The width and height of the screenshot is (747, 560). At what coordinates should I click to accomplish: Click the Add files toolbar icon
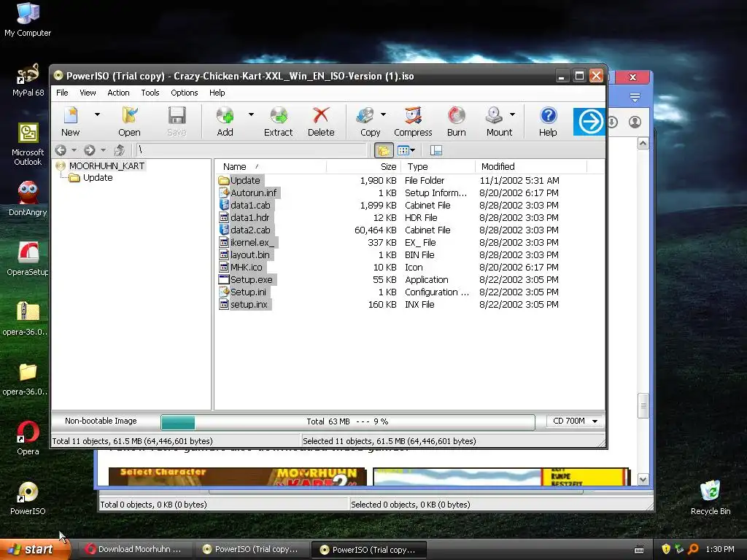tap(225, 121)
